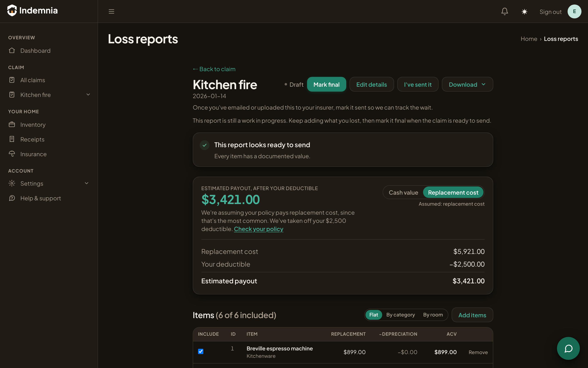Switch theme with the sun icon
Viewport: 588px width, 368px height.
[x=524, y=12]
